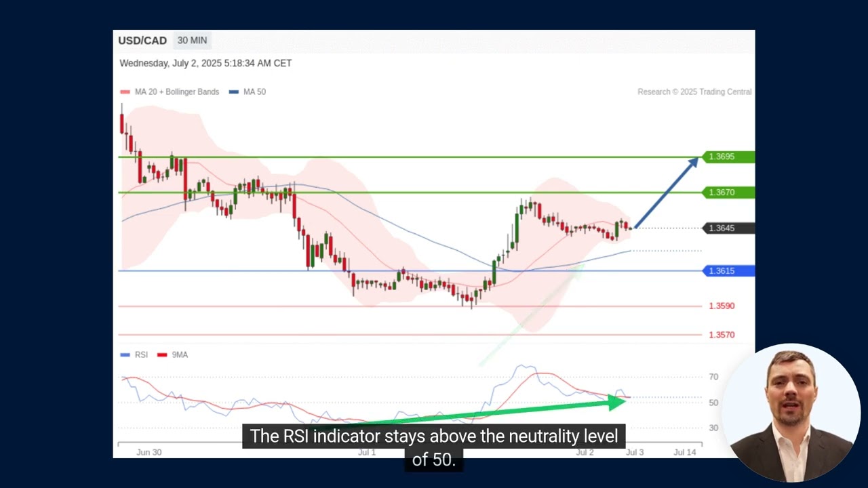The width and height of the screenshot is (868, 488).
Task: Click the RSI 70 level label
Action: point(713,377)
